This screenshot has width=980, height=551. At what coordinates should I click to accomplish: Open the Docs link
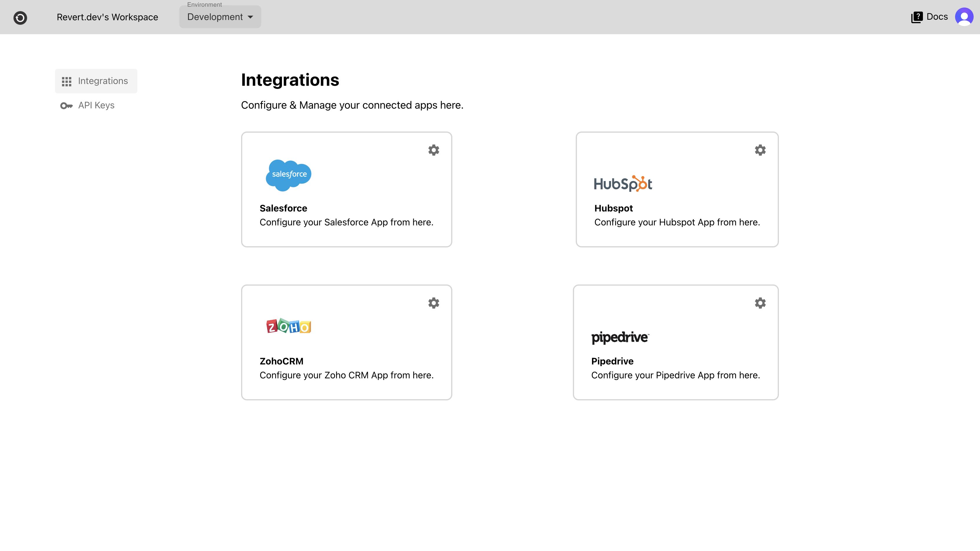(937, 17)
